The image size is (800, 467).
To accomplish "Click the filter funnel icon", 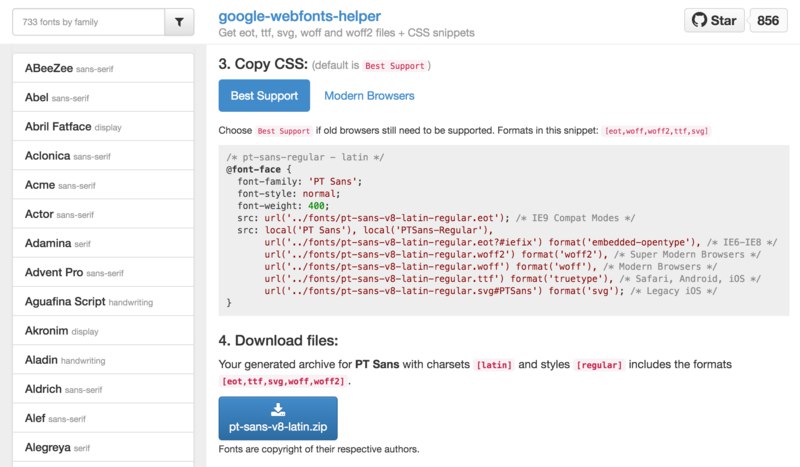I will click(x=179, y=22).
